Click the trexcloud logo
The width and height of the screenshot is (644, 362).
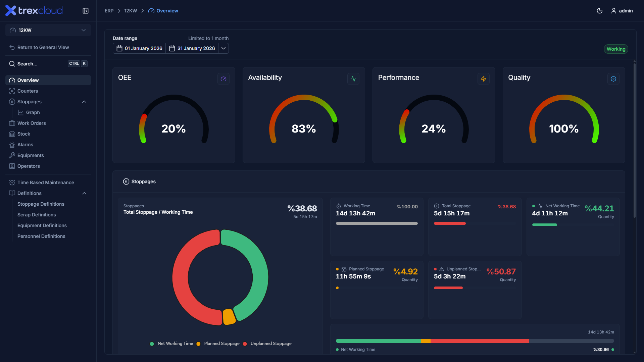coord(34,11)
